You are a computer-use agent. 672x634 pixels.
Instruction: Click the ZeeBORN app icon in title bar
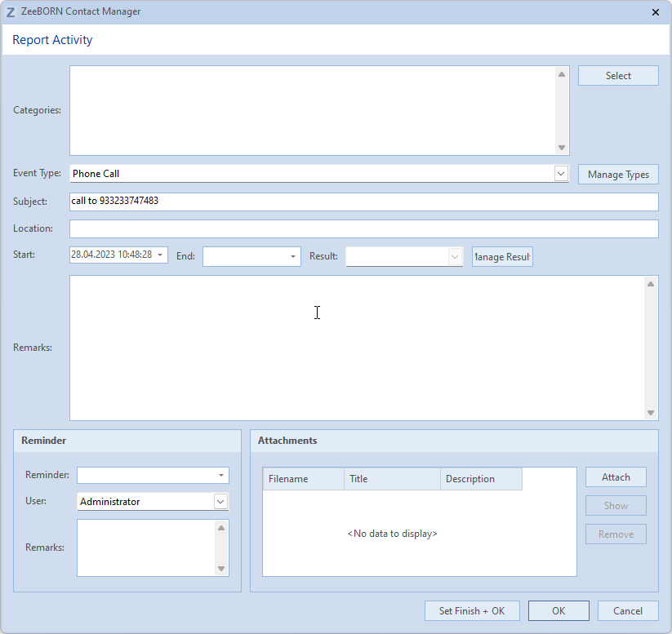pos(11,12)
